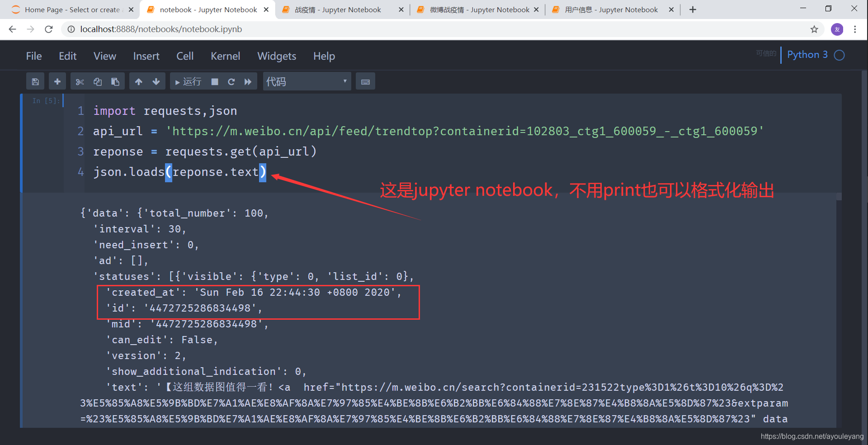Open the command palette keyboard icon

(x=365, y=82)
